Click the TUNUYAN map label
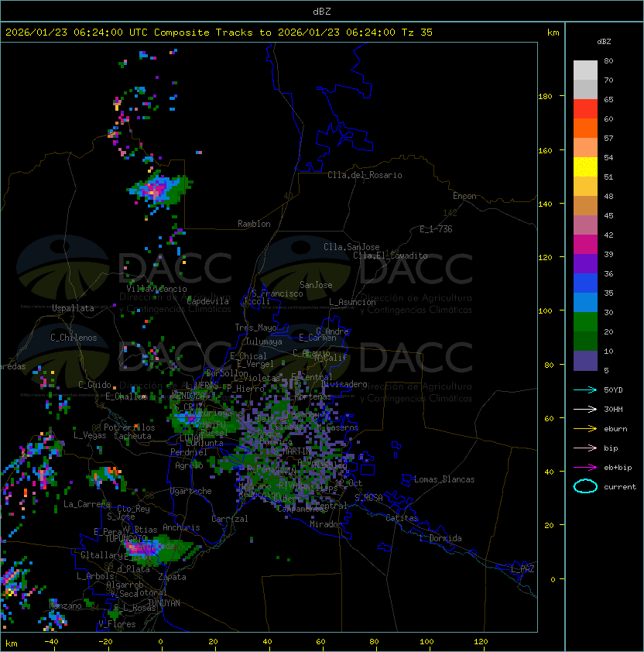This screenshot has height=652, width=644. tap(164, 603)
